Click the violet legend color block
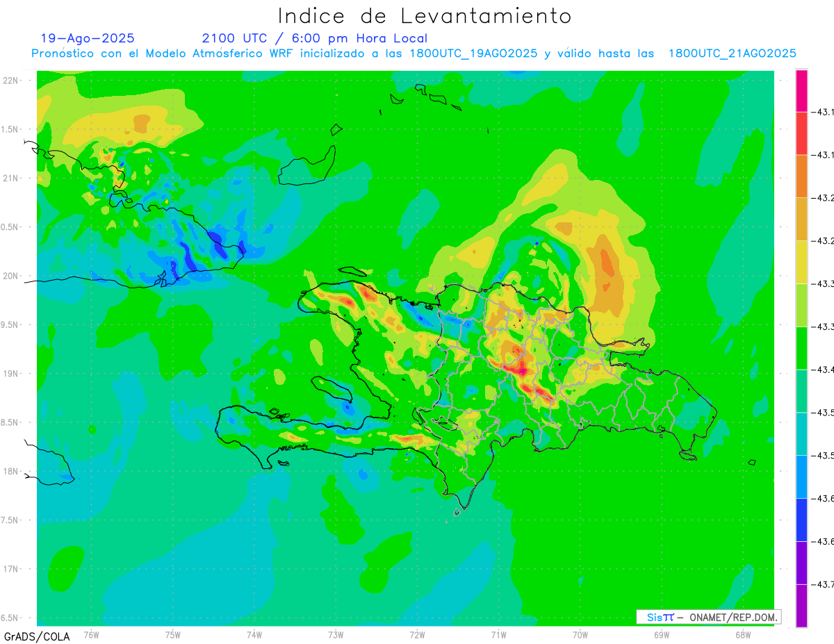Screen dimensions: 834x644 click(801, 563)
